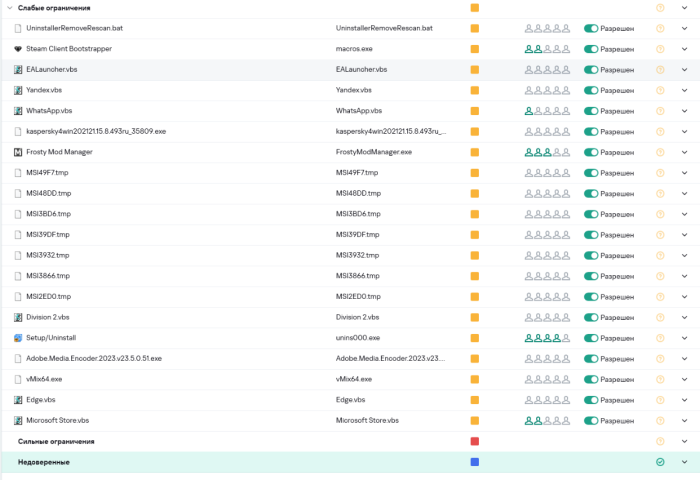Collapse the Слабые ограничения group
This screenshot has width=700, height=480.
9,8
